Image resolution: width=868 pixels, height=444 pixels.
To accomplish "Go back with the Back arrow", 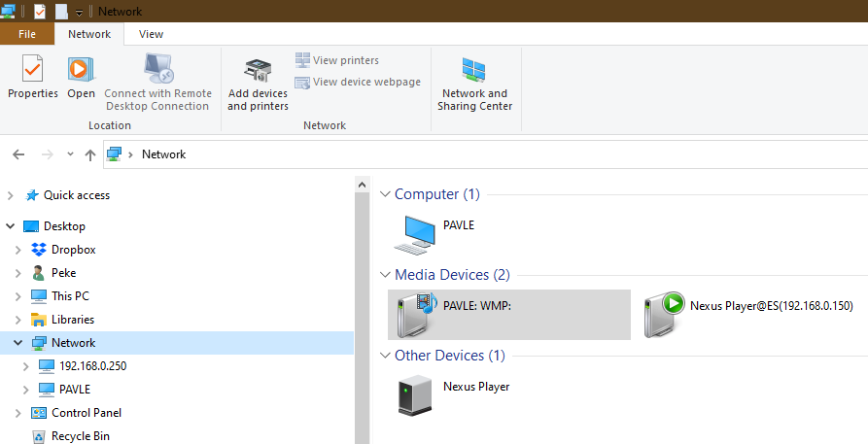I will [18, 154].
